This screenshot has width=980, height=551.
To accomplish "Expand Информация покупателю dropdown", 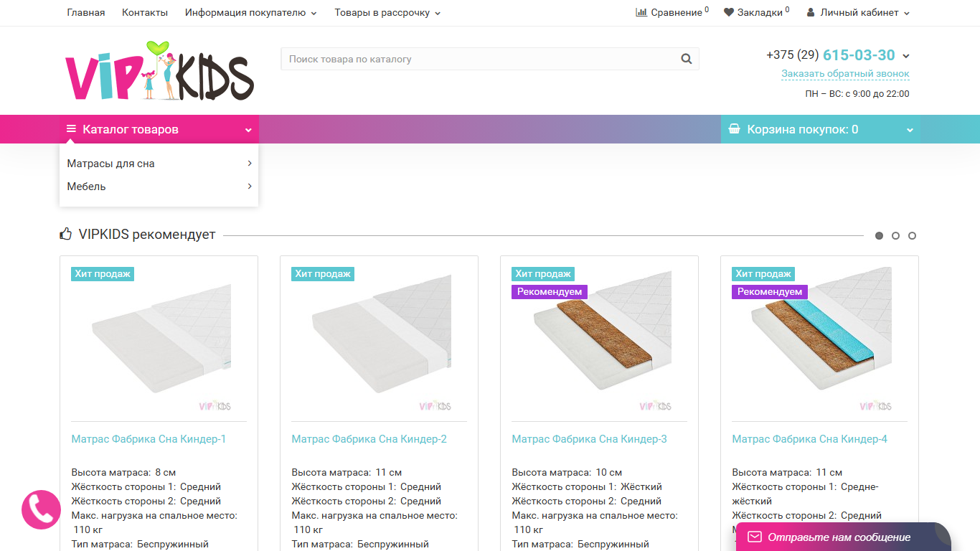I will pyautogui.click(x=251, y=12).
